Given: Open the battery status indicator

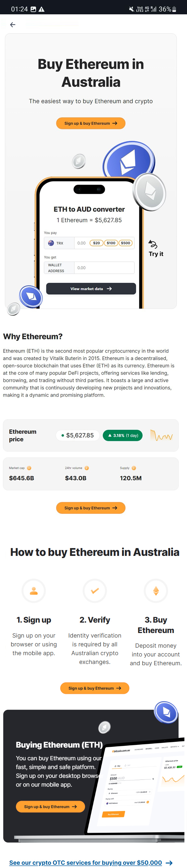Looking at the screenshot, I should click(x=174, y=9).
